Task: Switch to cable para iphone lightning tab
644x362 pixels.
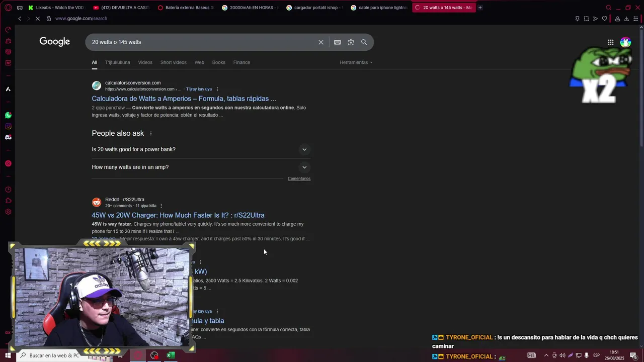Action: click(379, 8)
